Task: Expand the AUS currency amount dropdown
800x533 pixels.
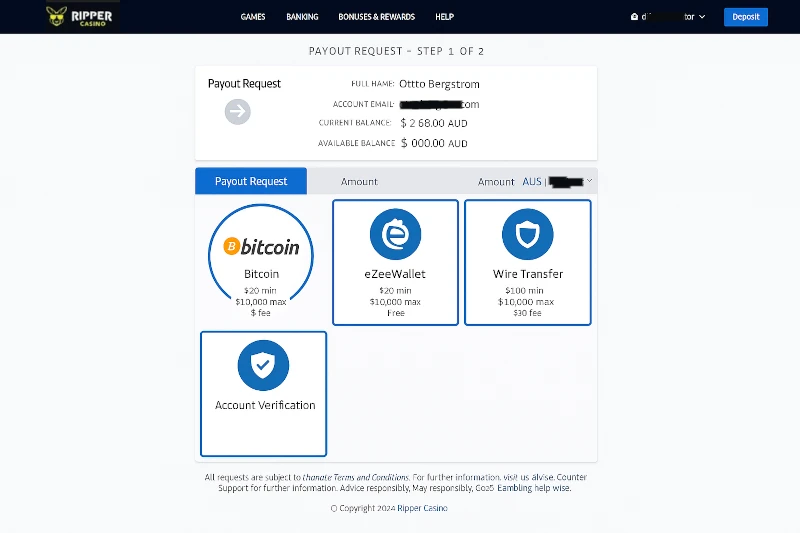Action: [590, 181]
